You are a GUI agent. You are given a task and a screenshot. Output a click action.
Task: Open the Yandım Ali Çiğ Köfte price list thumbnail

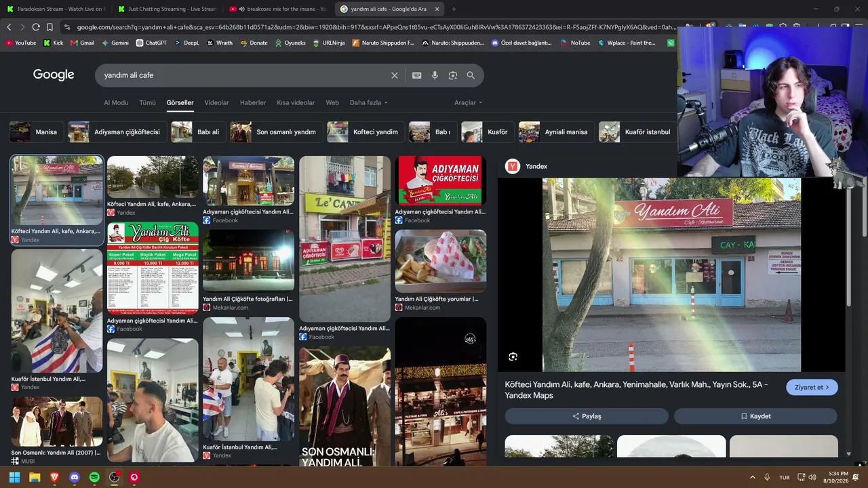(153, 268)
